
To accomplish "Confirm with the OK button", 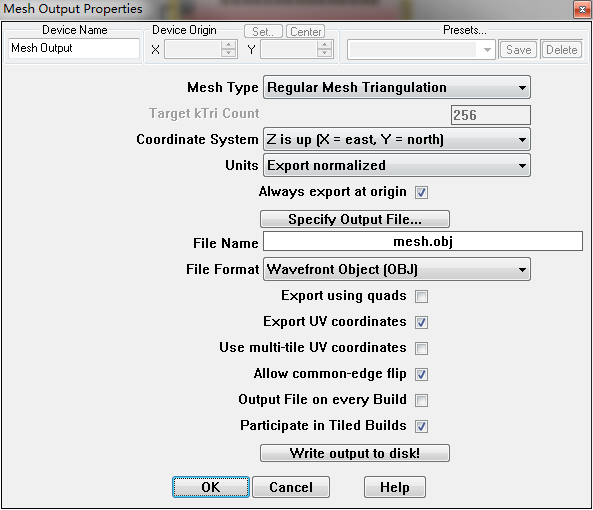I will (211, 487).
